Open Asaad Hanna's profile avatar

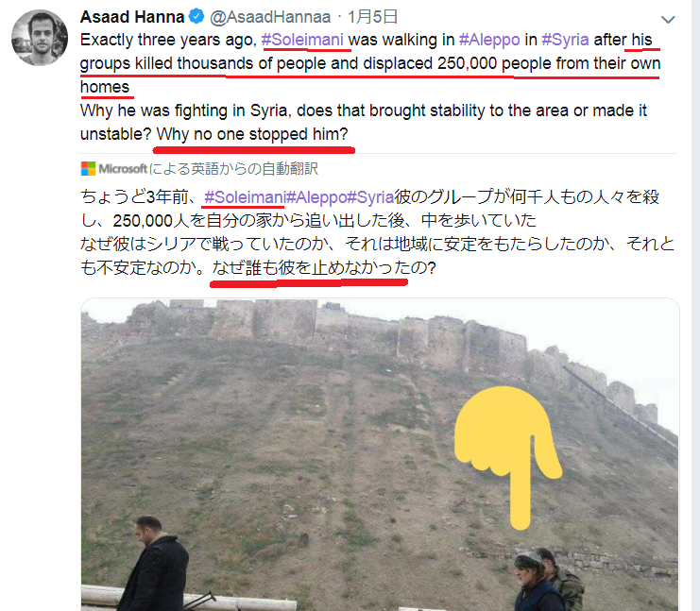pos(40,38)
